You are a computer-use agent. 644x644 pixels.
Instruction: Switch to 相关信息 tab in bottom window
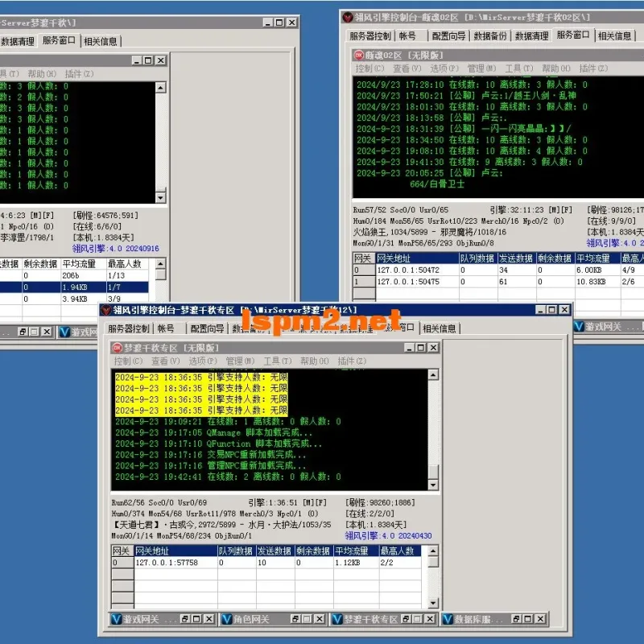[440, 328]
